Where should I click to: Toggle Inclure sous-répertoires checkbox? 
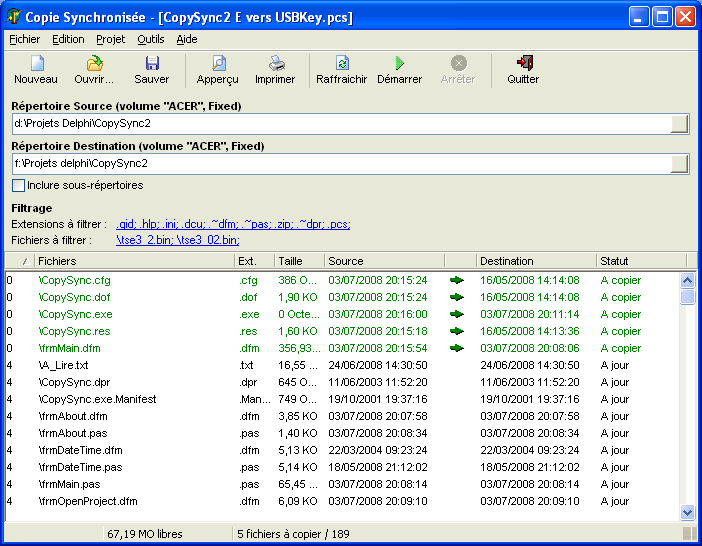(x=18, y=185)
